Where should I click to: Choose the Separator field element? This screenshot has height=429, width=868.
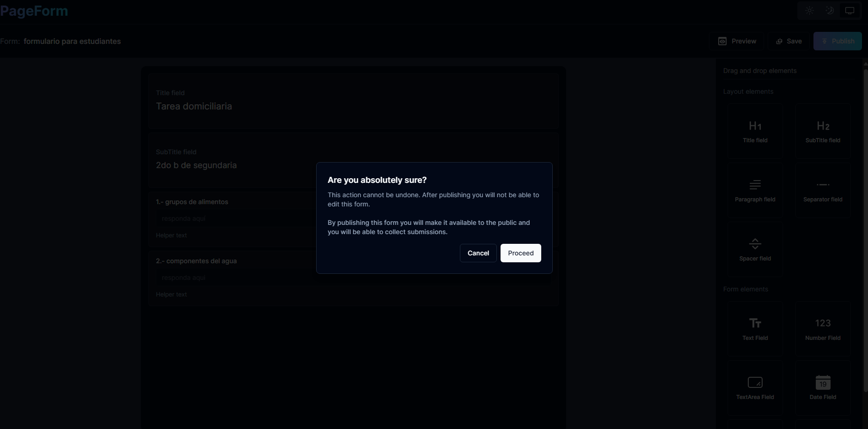(823, 191)
